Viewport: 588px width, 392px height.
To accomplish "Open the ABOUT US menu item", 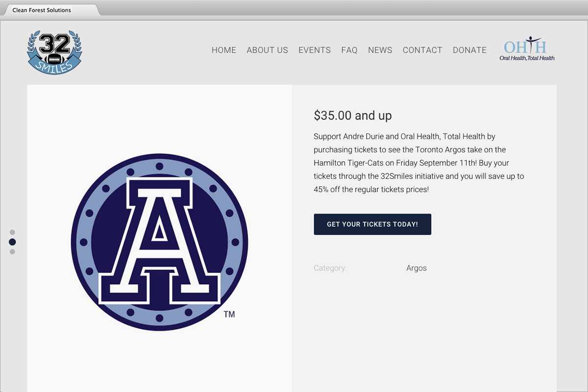I will tap(267, 50).
